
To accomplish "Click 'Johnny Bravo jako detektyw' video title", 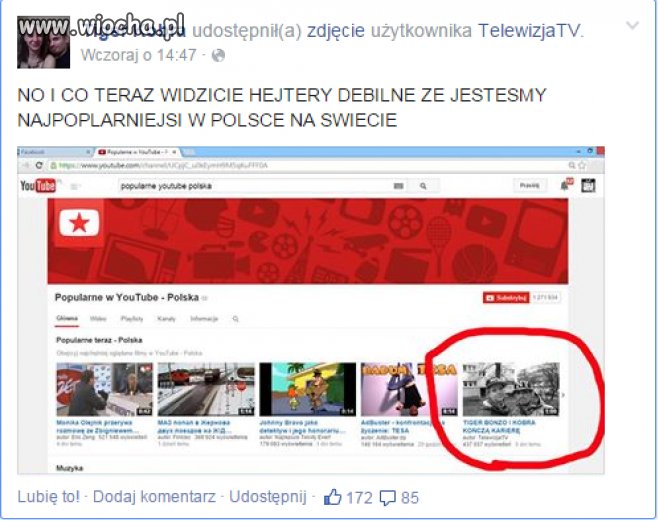I will coord(303,426).
